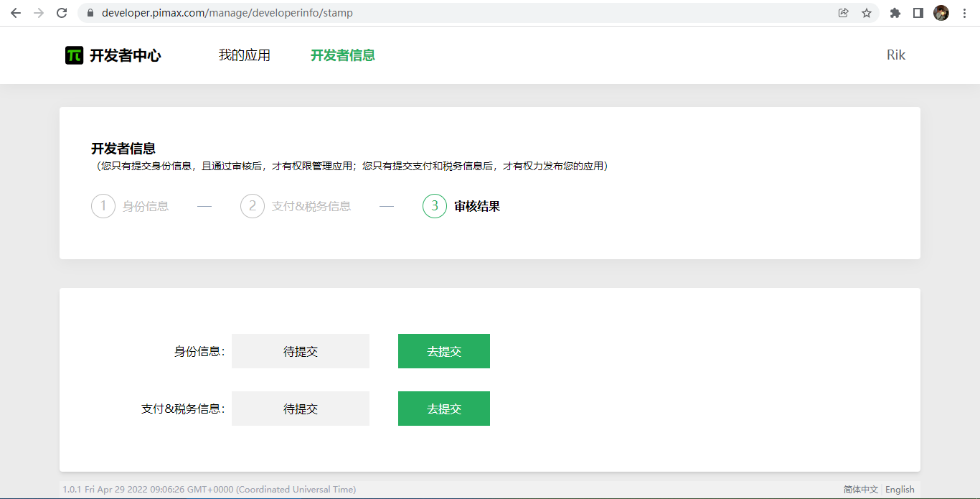Click the Pimax π logo icon
The height and width of the screenshot is (499, 980).
[75, 55]
